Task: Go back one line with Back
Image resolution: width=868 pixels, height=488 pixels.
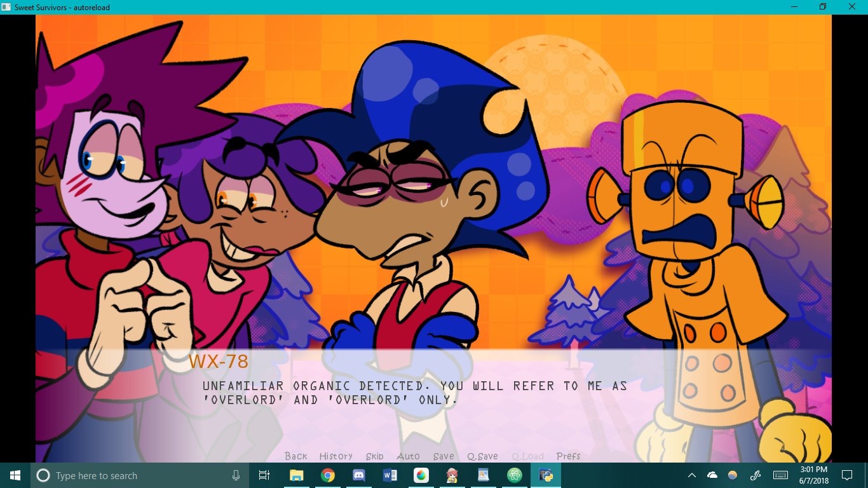Action: [296, 456]
